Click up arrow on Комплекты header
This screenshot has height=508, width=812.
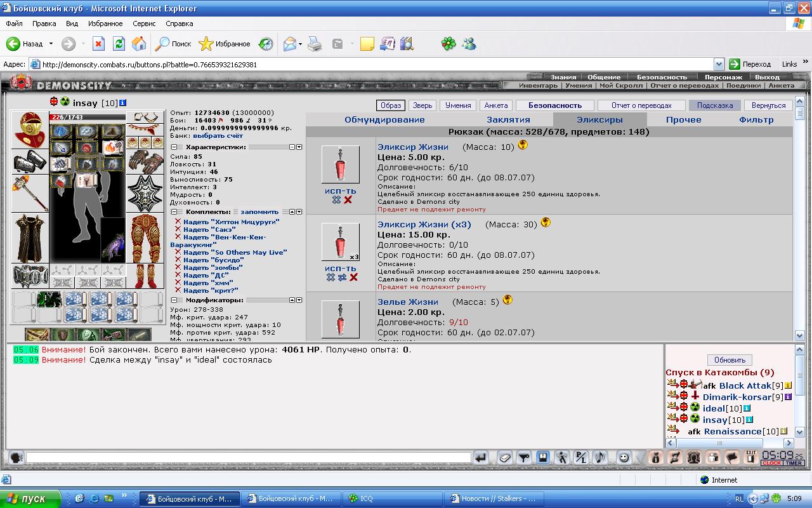tap(292, 211)
